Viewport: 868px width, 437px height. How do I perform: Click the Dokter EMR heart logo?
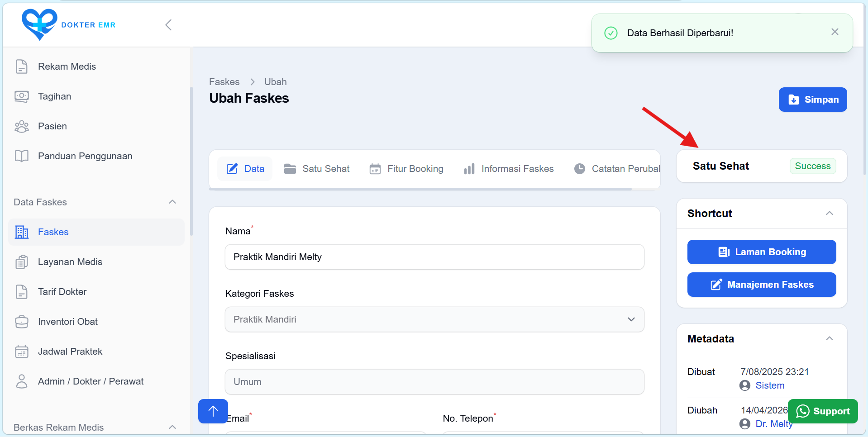40,24
